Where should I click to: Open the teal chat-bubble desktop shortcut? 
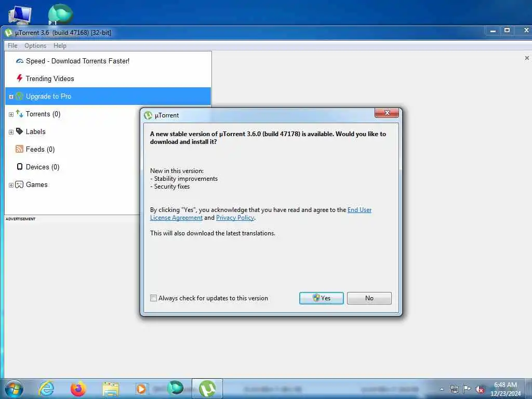60,14
